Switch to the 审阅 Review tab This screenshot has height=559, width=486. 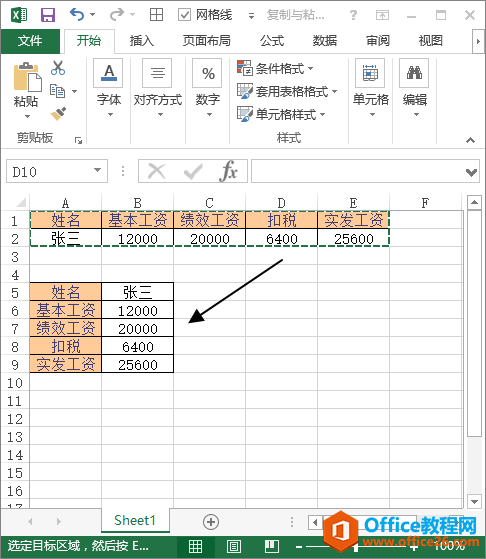point(378,41)
